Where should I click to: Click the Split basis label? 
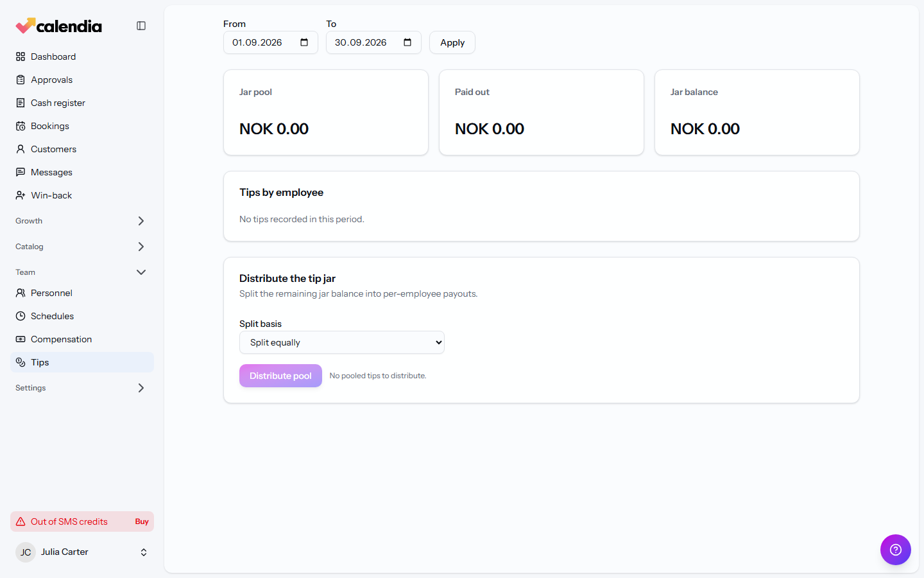pyautogui.click(x=261, y=324)
